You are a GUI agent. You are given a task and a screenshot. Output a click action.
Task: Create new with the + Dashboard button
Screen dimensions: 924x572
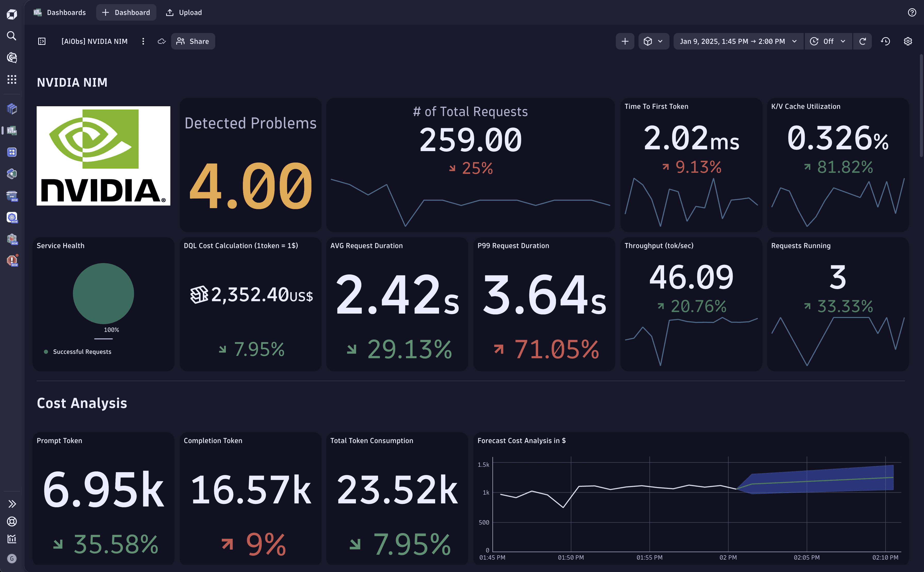click(126, 12)
